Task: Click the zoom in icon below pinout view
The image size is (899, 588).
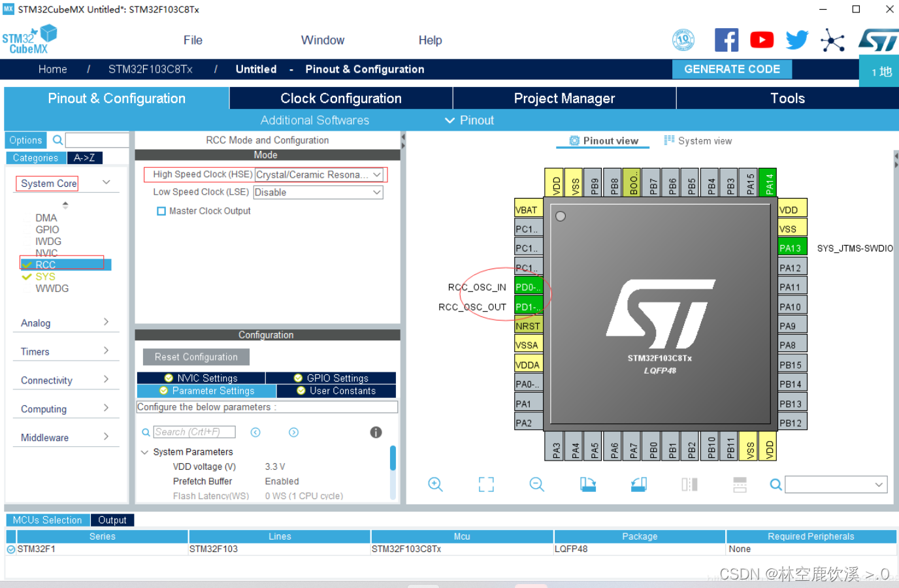Action: (435, 484)
